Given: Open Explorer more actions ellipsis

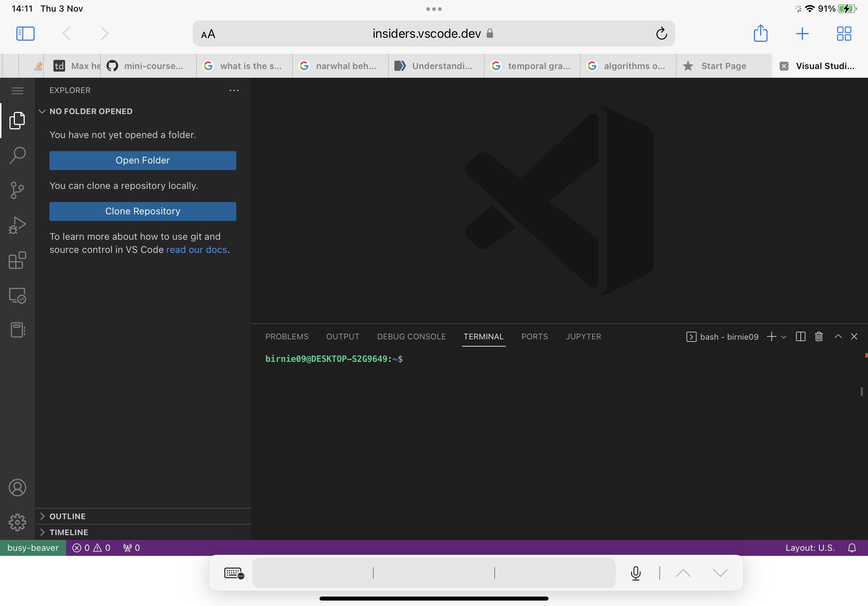Looking at the screenshot, I should (x=234, y=91).
